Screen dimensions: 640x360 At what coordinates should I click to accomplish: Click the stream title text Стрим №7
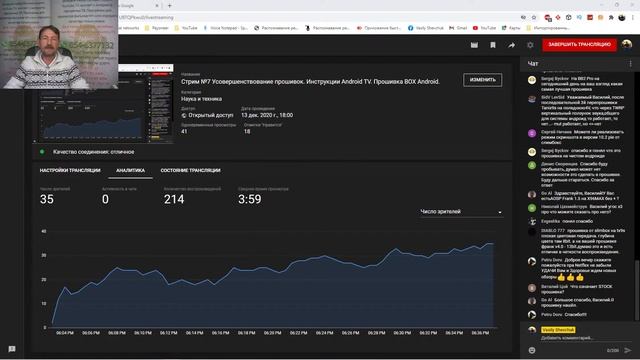pyautogui.click(x=310, y=82)
